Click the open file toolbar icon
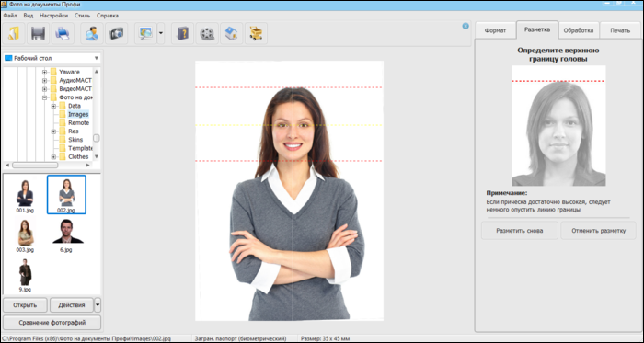Image resolution: width=644 pixels, height=343 pixels. pyautogui.click(x=14, y=34)
